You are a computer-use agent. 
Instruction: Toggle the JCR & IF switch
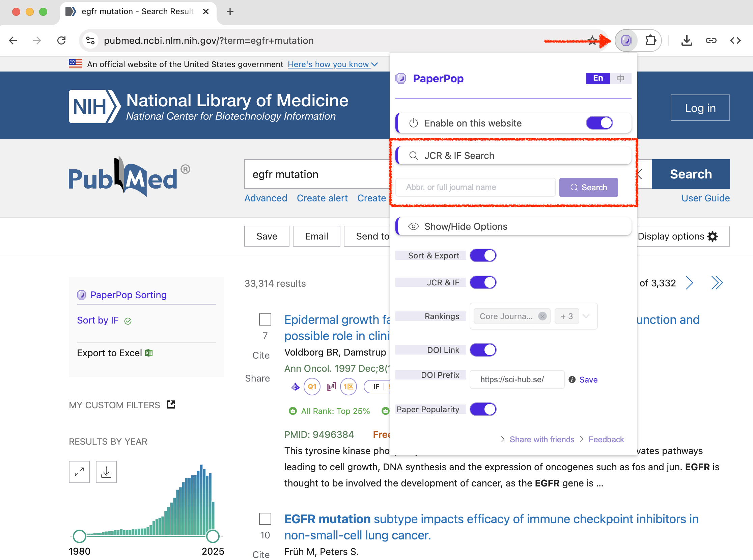(483, 282)
